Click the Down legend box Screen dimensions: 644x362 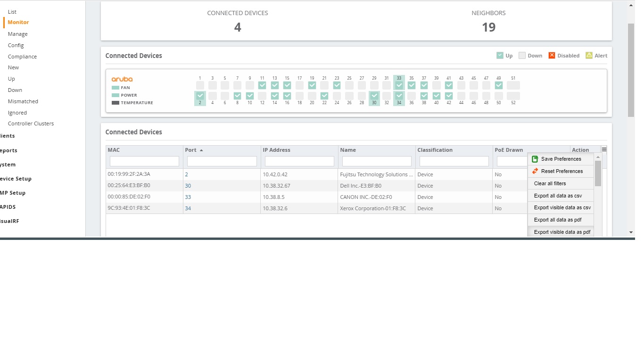point(522,55)
